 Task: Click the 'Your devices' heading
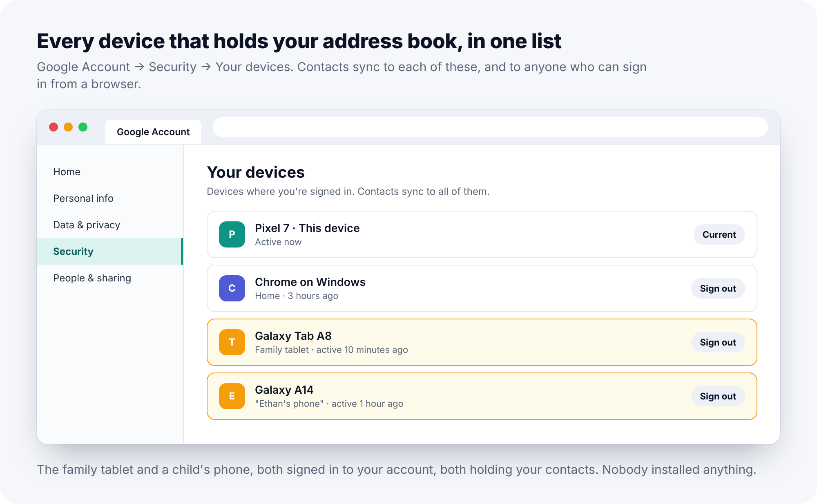[x=256, y=172]
